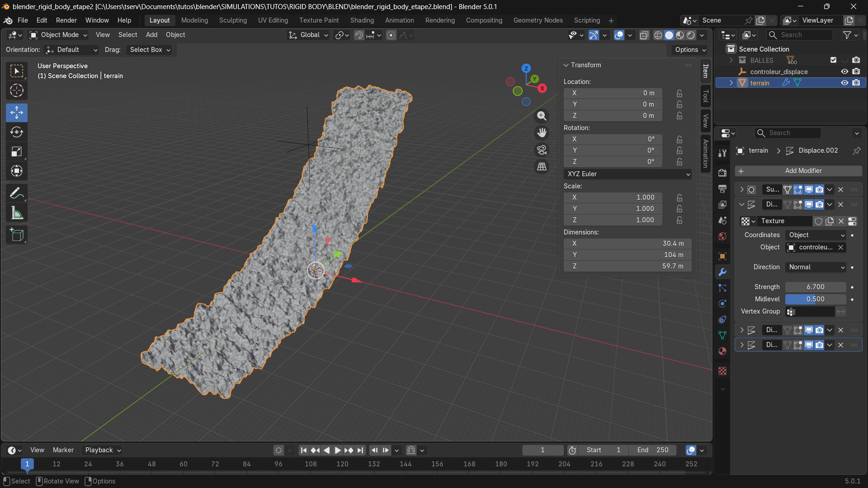The image size is (868, 488).
Task: Expand the Subdivision modifier panel
Action: (x=742, y=190)
